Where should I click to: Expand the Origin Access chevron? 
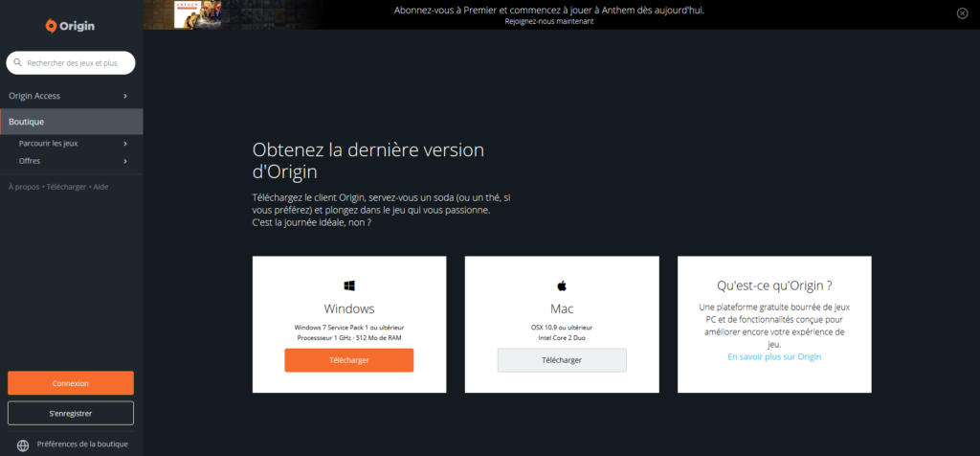(x=125, y=96)
